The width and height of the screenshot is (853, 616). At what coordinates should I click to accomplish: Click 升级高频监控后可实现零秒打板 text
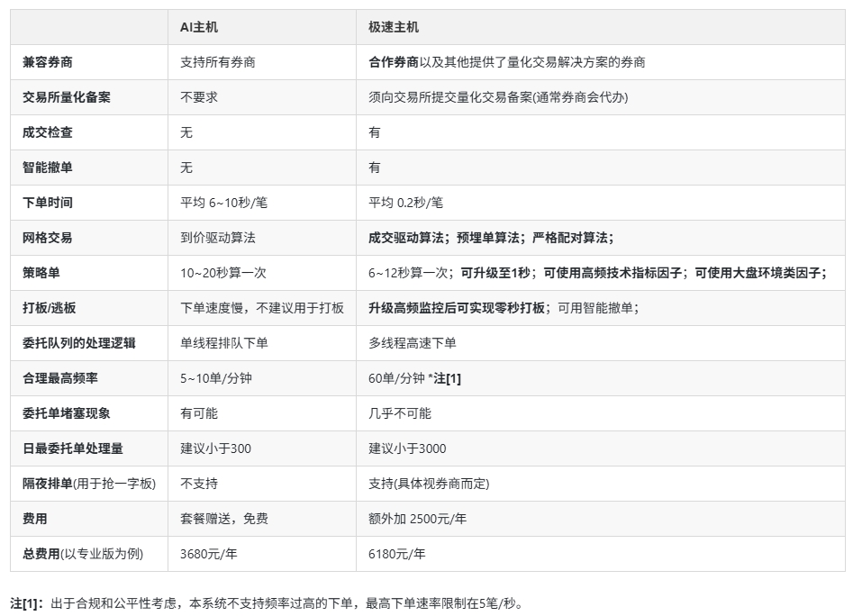click(x=457, y=308)
